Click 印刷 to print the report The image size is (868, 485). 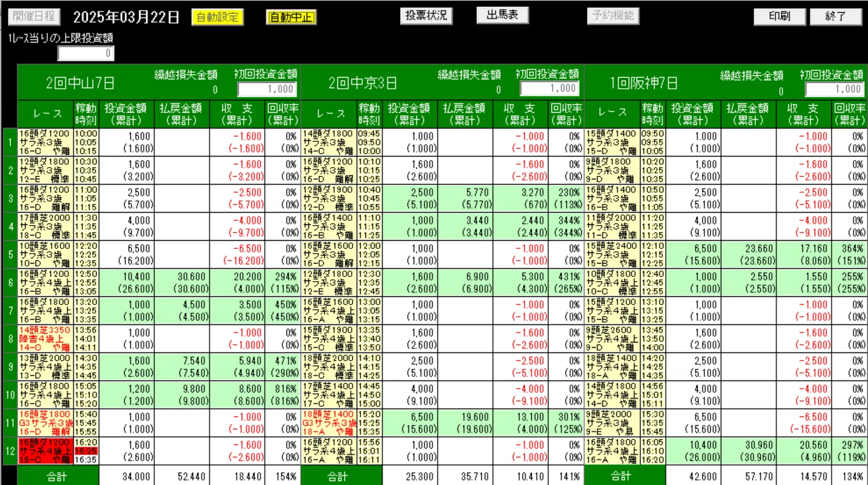(x=779, y=17)
